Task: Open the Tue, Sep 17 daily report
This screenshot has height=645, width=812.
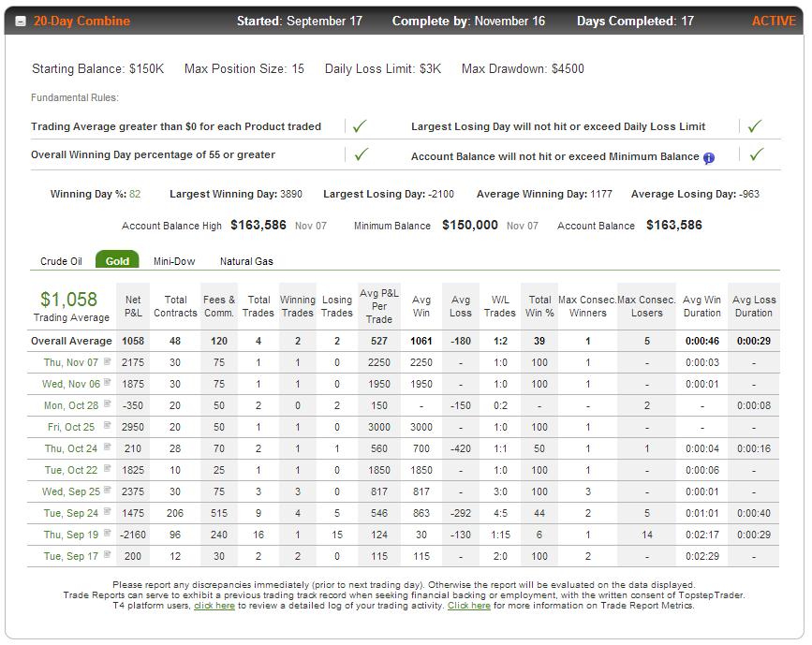Action: [x=71, y=556]
